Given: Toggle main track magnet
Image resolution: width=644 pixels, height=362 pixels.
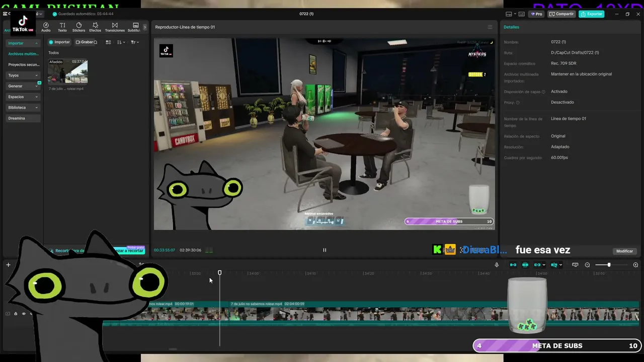Looking at the screenshot, I should pyautogui.click(x=513, y=265).
